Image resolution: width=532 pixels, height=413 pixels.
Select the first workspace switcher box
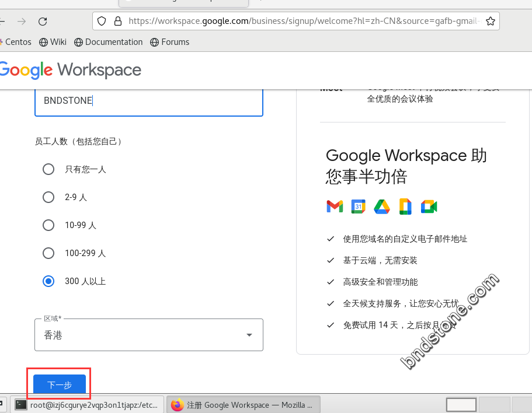tap(461, 404)
